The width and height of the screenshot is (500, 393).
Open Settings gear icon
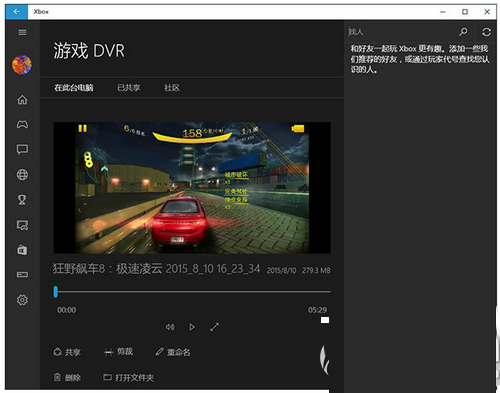click(x=22, y=300)
